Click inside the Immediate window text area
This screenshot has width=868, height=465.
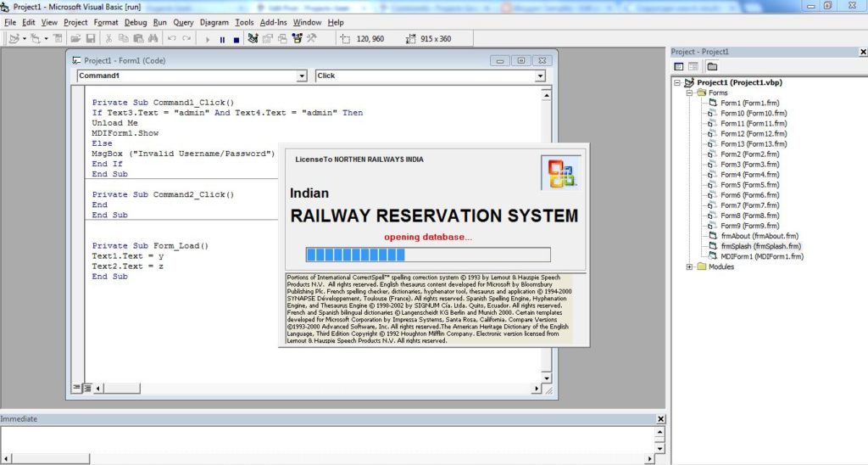326,440
